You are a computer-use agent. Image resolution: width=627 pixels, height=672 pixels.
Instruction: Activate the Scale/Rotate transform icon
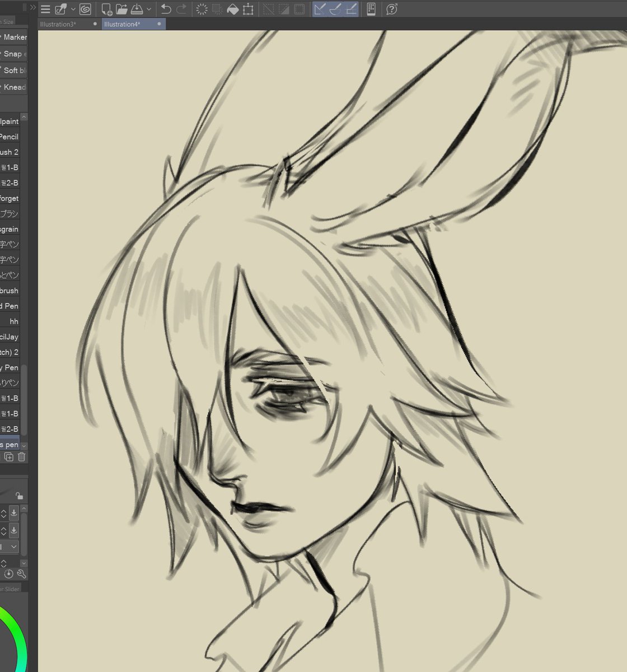[248, 9]
